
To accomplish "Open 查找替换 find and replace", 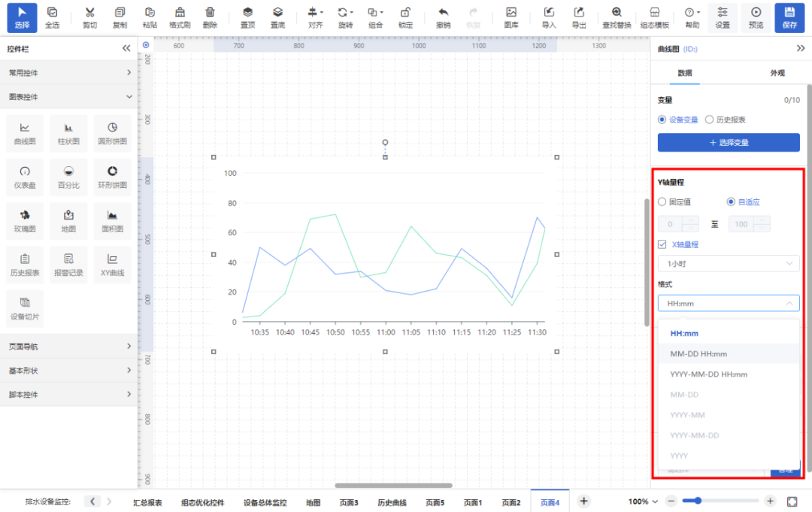I will coord(617,17).
